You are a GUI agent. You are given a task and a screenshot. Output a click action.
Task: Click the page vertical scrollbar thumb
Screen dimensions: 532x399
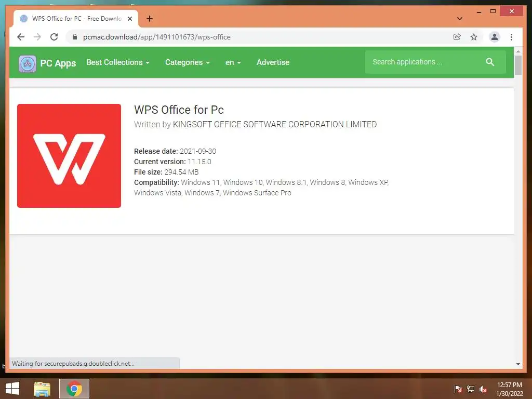tap(518, 65)
